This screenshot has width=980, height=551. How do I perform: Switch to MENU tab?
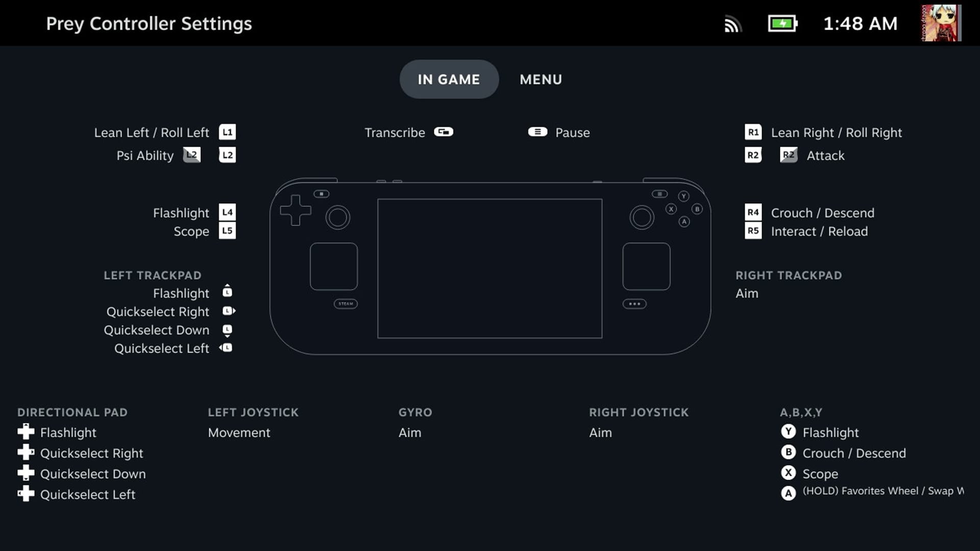coord(541,79)
